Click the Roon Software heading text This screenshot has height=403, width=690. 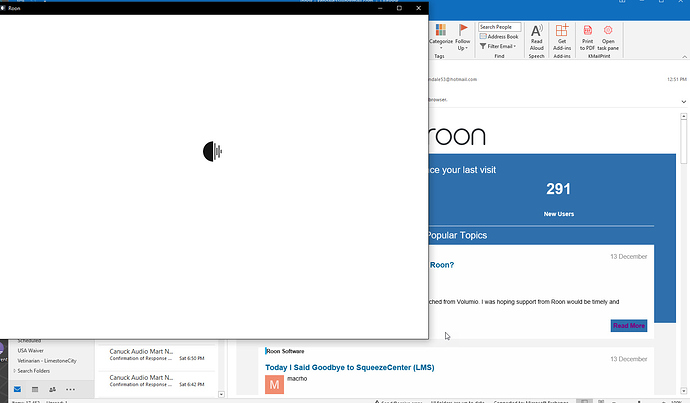coord(285,351)
